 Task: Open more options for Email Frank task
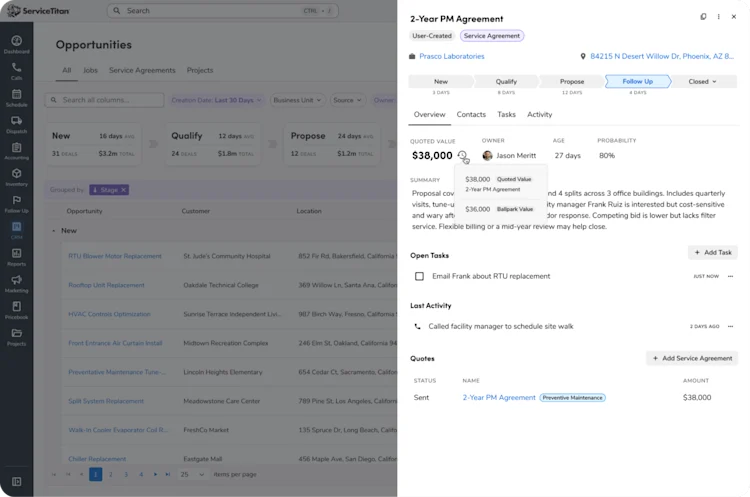pos(730,276)
